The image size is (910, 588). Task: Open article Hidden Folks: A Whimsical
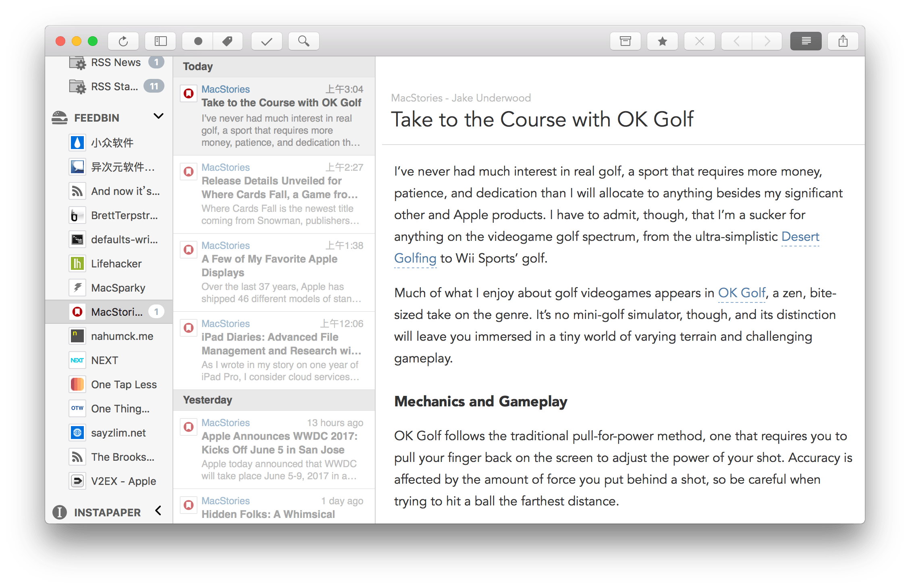(274, 507)
